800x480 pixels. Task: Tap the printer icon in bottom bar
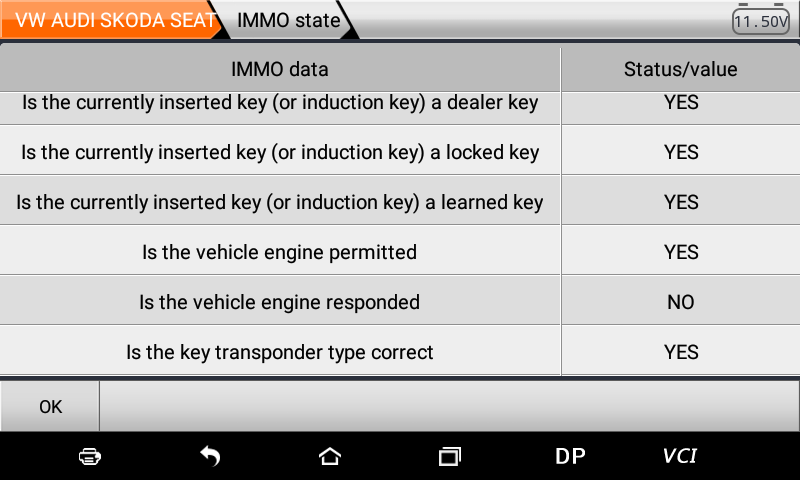tap(90, 456)
